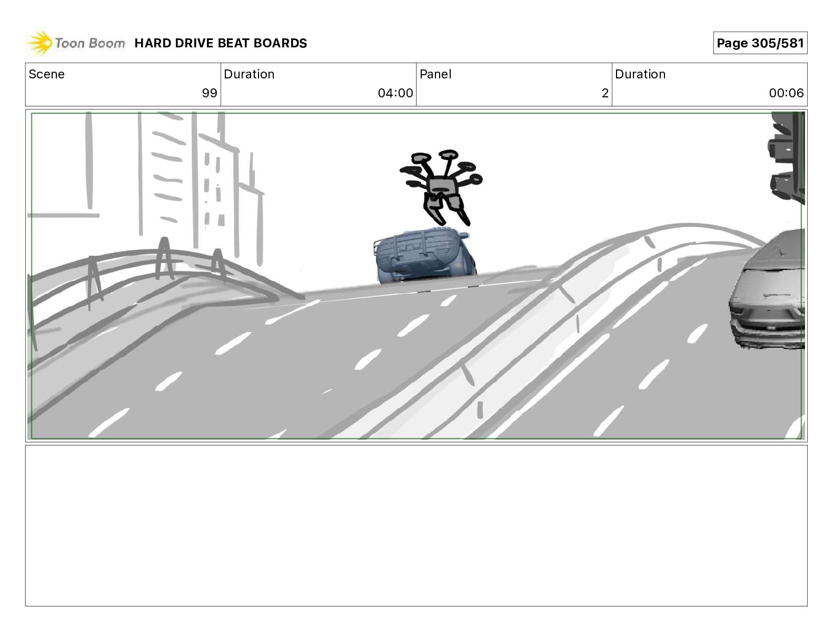Click panel Duration 00:06 cell
Image resolution: width=834 pixels, height=644 pixels.
click(x=709, y=84)
